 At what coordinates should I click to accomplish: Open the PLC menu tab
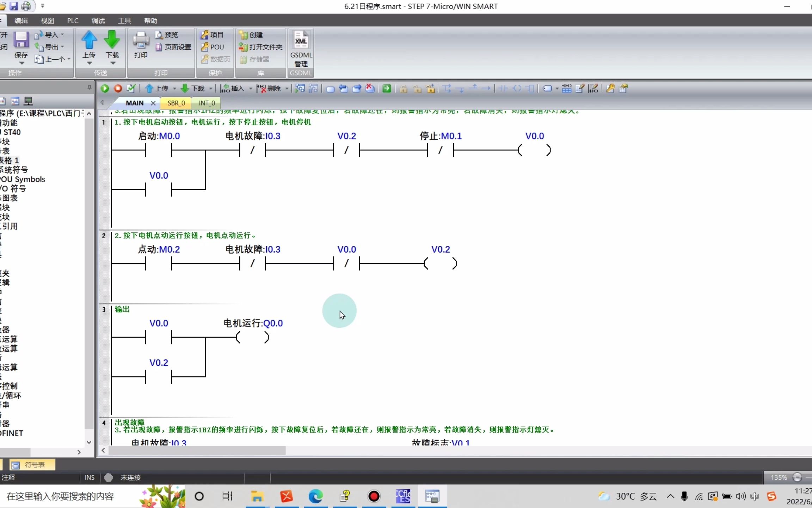[73, 21]
